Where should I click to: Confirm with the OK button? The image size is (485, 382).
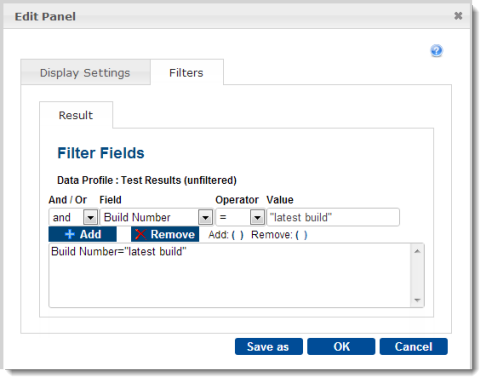point(341,347)
